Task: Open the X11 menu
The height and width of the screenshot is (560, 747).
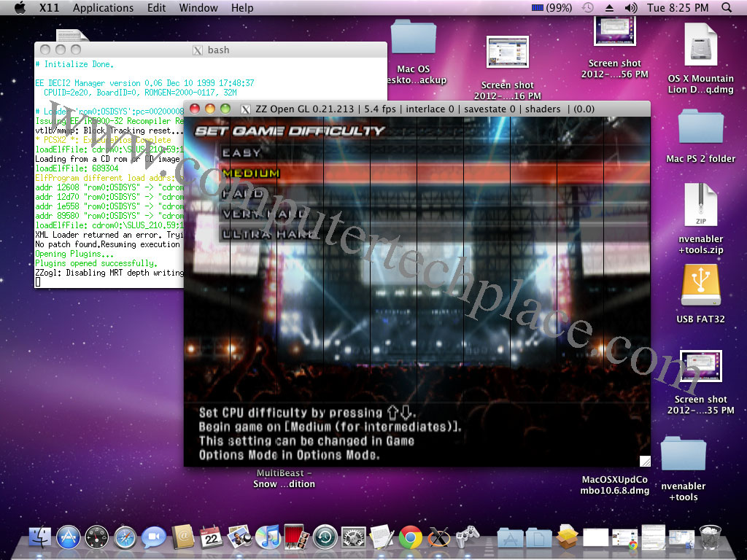Action: pyautogui.click(x=49, y=7)
